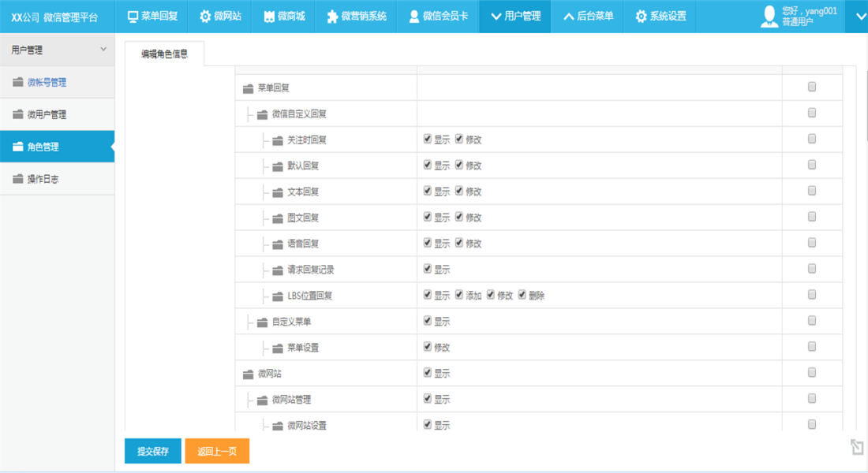Click the gear icon beside 微网站 in top nav
The image size is (868, 473).
point(205,17)
